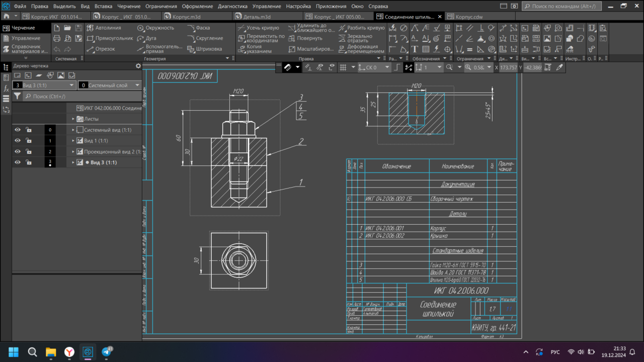This screenshot has height=362, width=644.
Task: Click the filter icon in drawing tree
Action: (x=17, y=96)
